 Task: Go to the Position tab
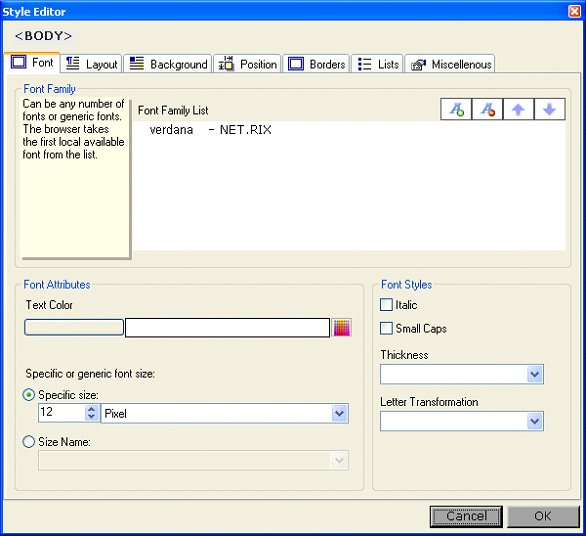click(x=247, y=64)
